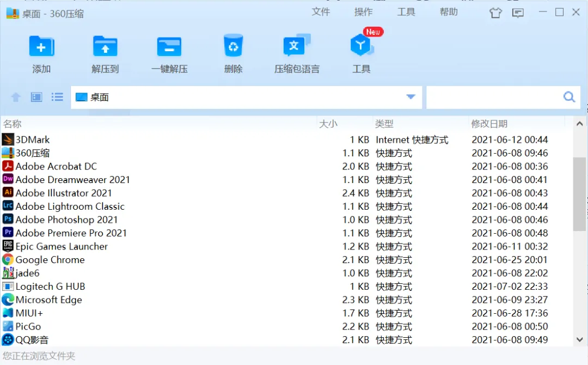This screenshot has width=588, height=365.
Task: Open the 工具 menu in title bar
Action: [x=406, y=12]
